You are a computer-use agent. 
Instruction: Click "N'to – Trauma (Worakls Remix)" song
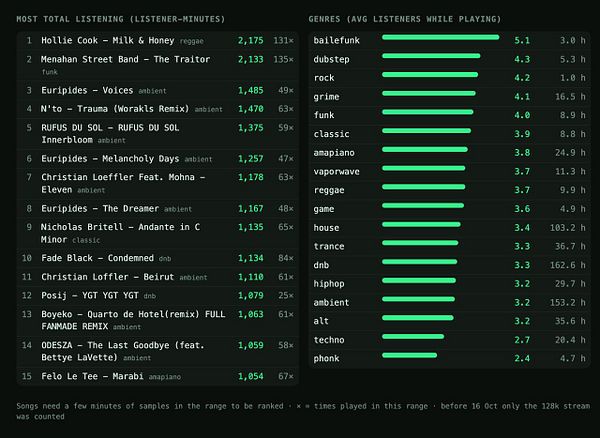pos(115,109)
